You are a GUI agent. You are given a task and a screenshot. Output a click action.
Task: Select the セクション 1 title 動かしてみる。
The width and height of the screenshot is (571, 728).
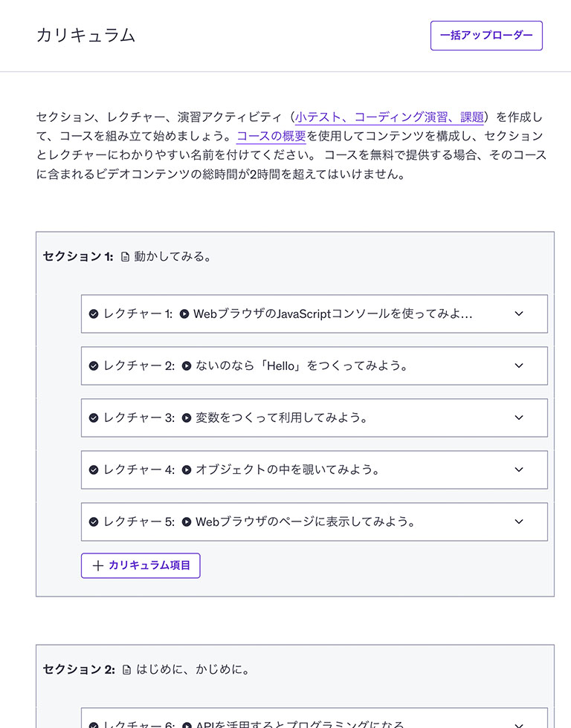172,257
